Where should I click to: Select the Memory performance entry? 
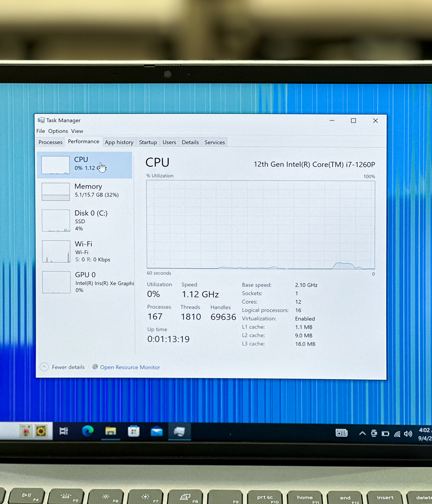coord(85,191)
